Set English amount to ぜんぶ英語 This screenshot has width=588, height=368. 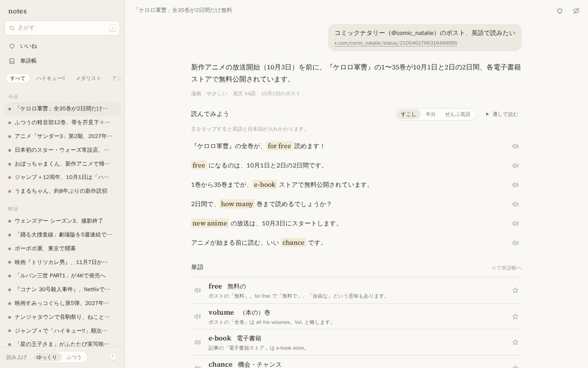458,114
